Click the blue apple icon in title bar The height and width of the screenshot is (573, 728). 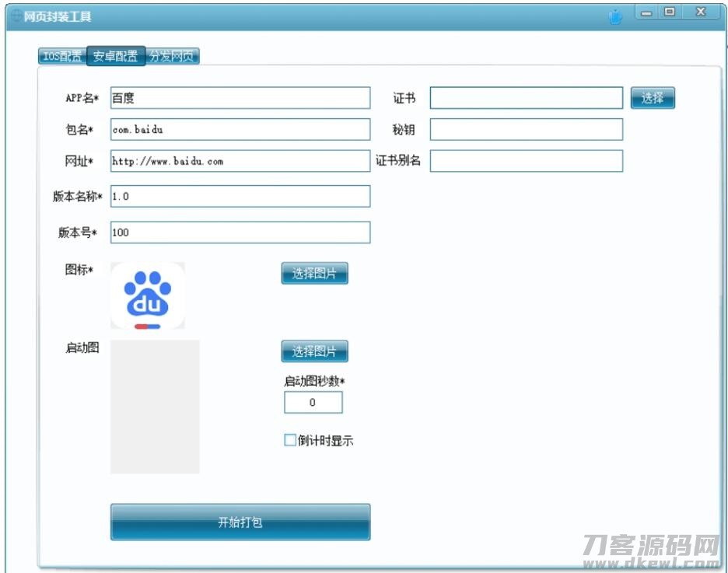point(616,17)
